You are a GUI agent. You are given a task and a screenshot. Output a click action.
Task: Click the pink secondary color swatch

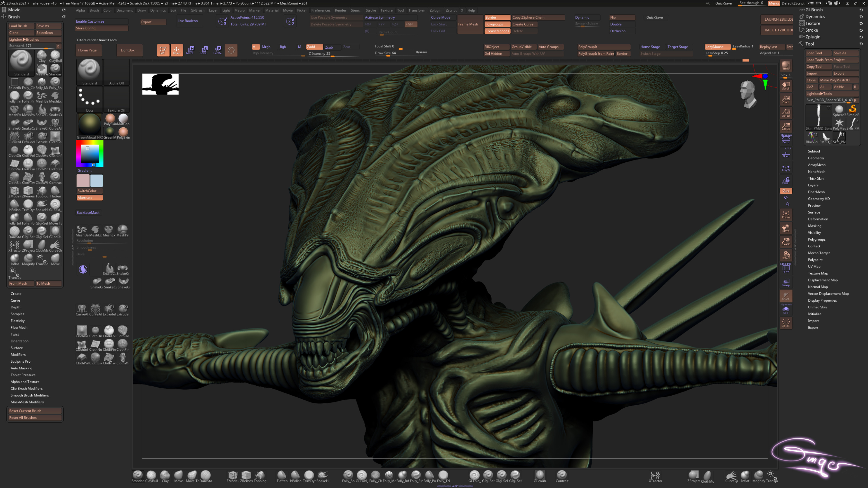pos(83,181)
